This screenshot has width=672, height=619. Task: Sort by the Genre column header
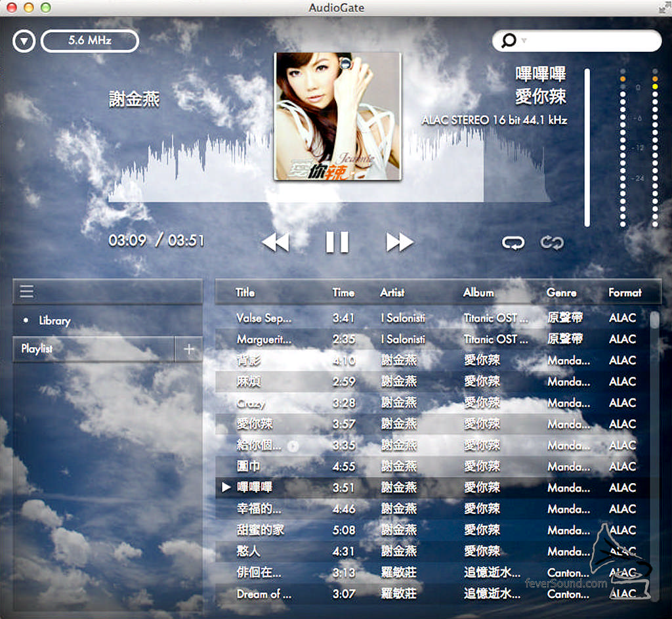click(562, 293)
